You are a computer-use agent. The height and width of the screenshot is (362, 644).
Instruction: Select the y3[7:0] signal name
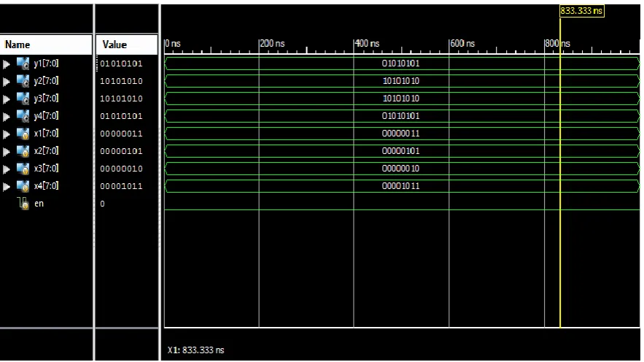pos(47,99)
